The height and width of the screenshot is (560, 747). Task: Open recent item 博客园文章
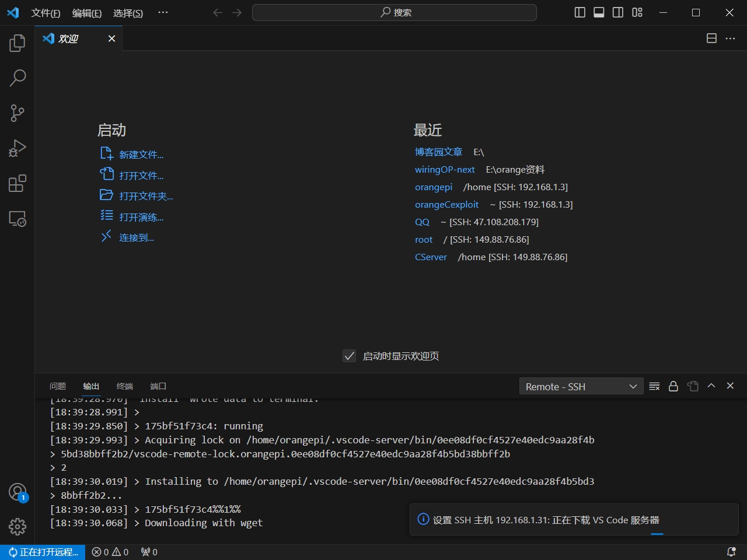[438, 152]
